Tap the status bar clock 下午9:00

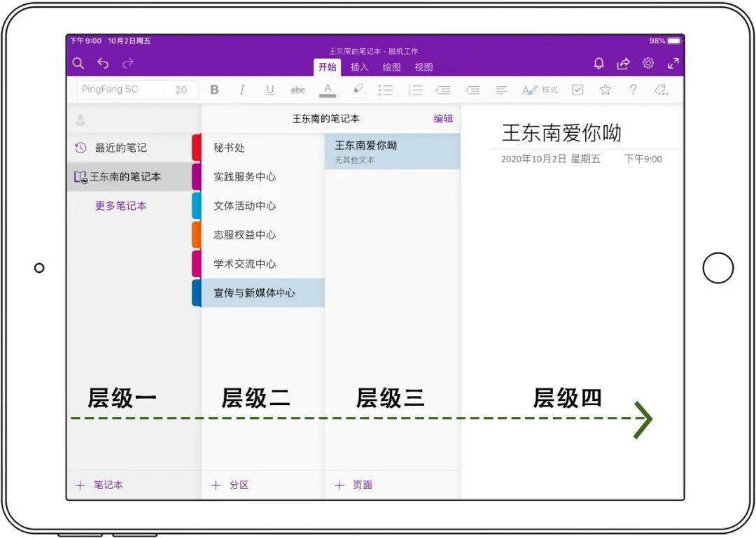[x=86, y=41]
